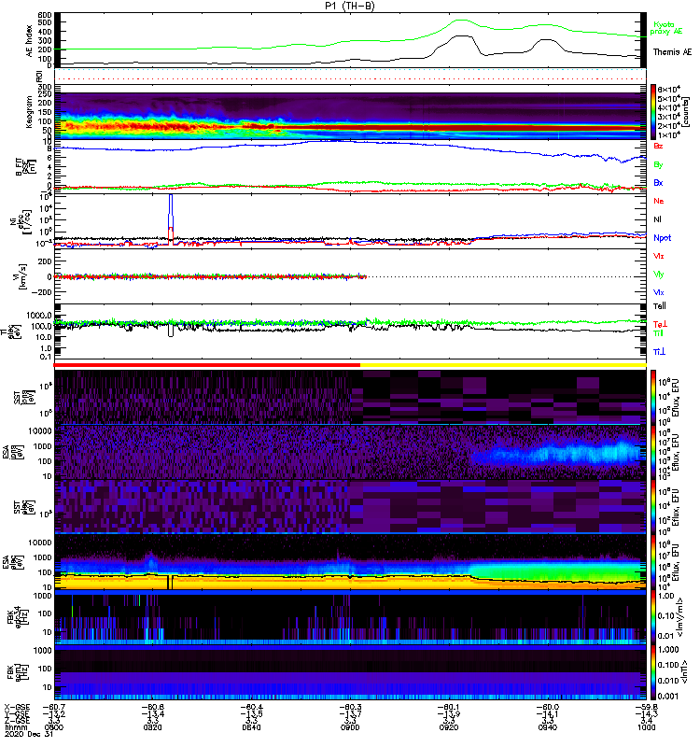This screenshot has height=747, width=700.
Task: Click the ROI panel label
Action: [39, 76]
